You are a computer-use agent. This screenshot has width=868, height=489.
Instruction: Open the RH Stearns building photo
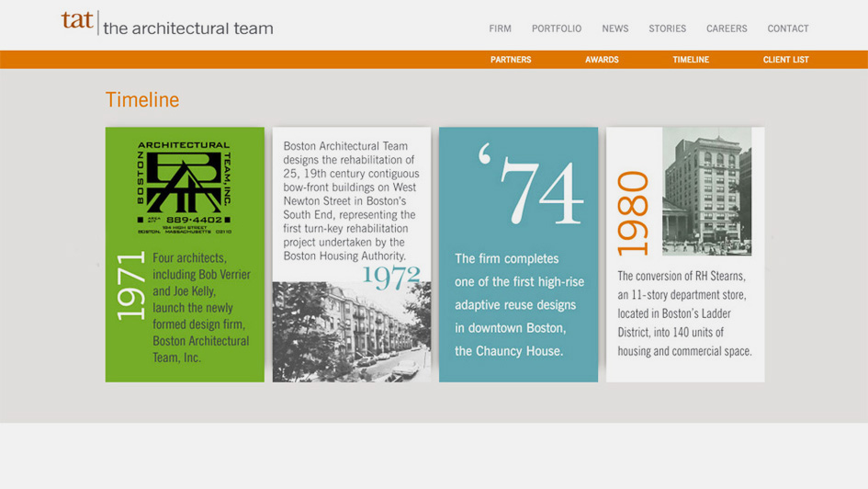(x=707, y=191)
